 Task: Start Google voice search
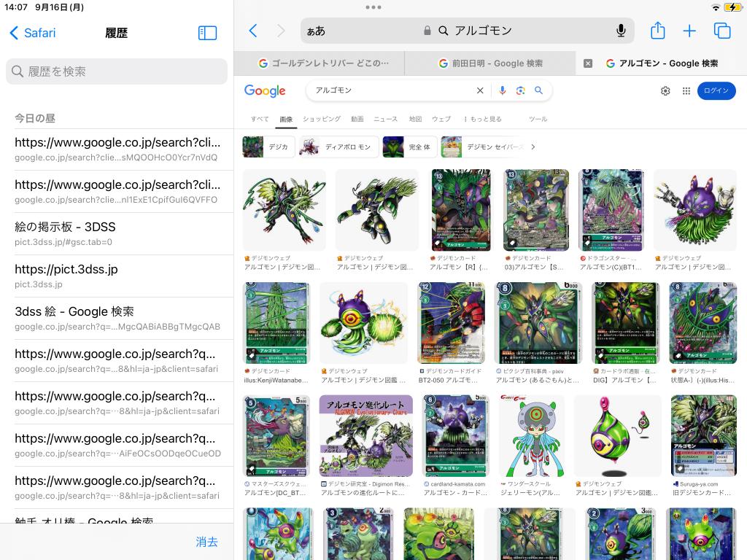point(502,90)
